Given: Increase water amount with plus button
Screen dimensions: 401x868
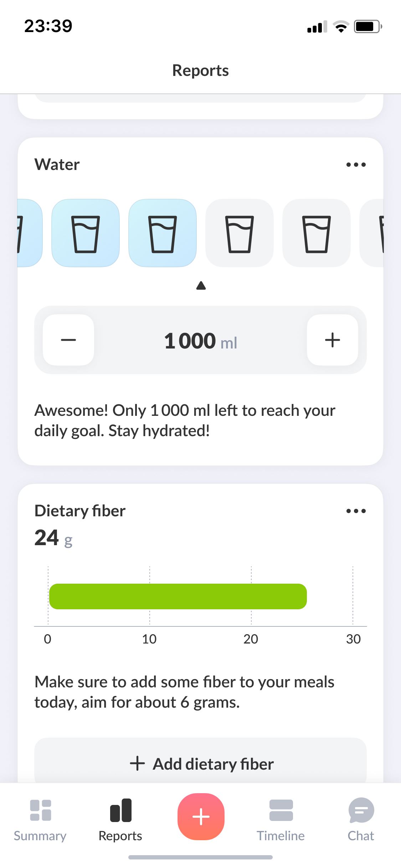Looking at the screenshot, I should 332,340.
